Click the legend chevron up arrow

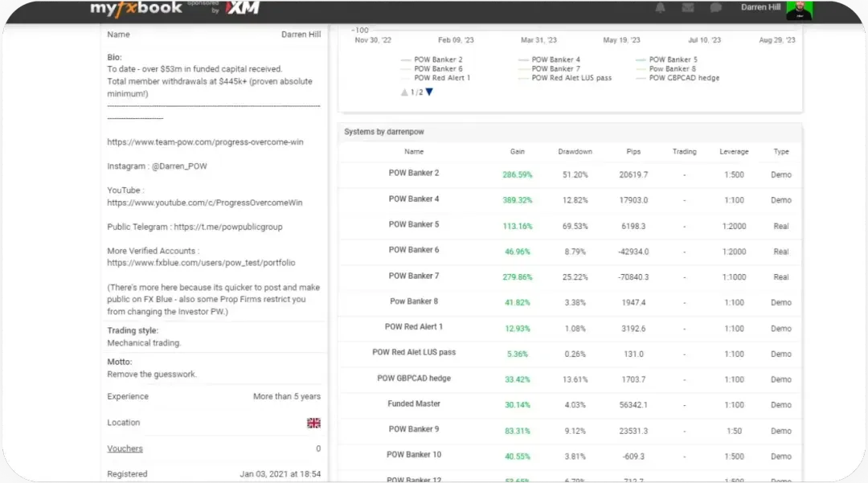tap(404, 92)
